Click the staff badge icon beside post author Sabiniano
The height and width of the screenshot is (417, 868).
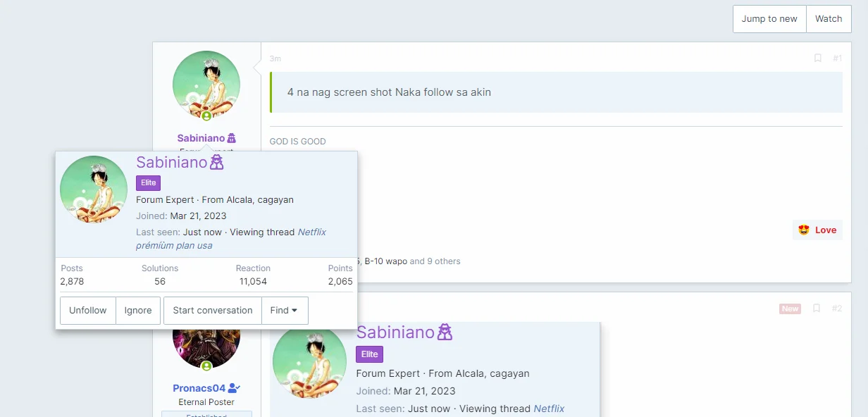click(x=231, y=138)
